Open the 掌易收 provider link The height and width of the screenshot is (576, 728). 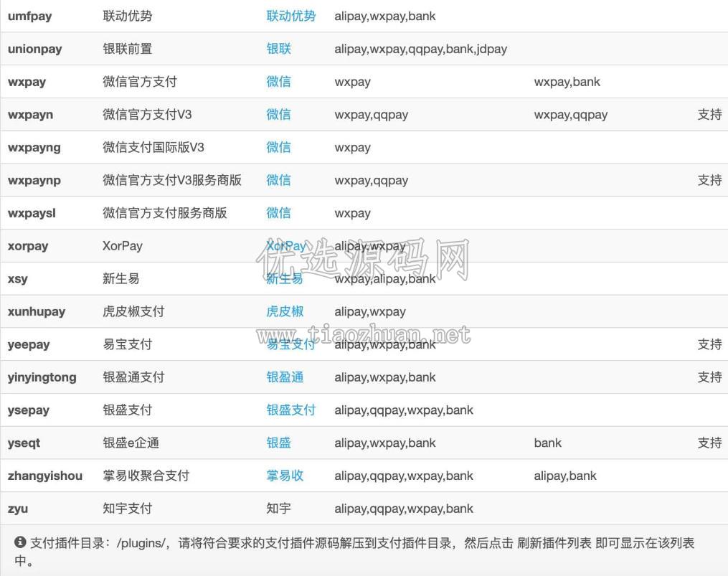pos(285,476)
